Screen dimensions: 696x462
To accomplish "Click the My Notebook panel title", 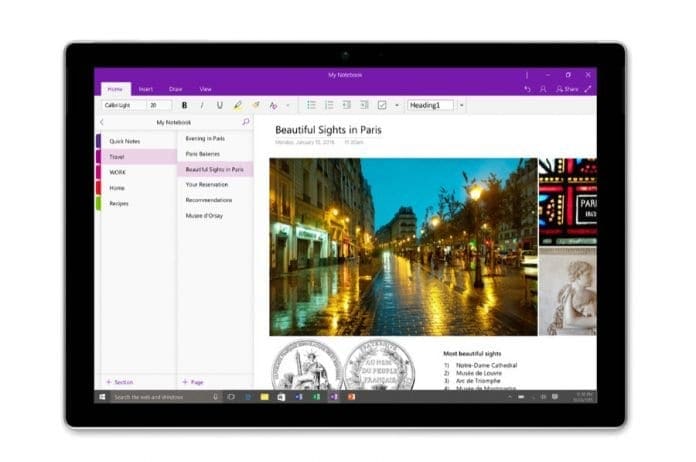I will click(x=174, y=122).
